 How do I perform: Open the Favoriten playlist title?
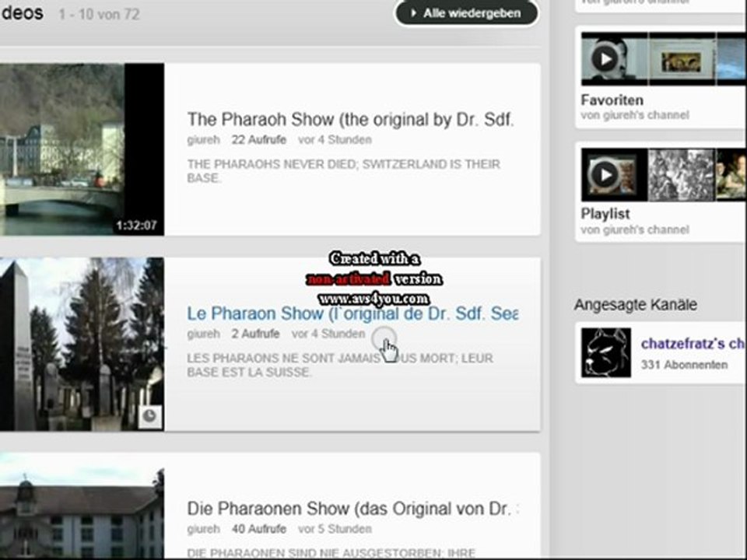612,100
